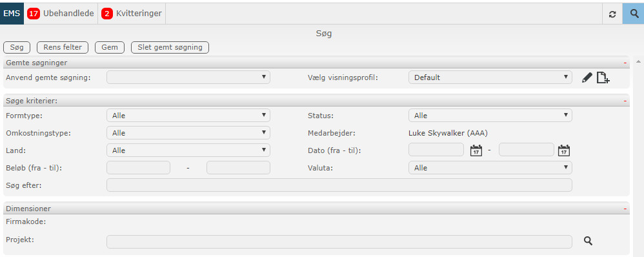Click the Projekt lookup magnifier icon

point(588,241)
